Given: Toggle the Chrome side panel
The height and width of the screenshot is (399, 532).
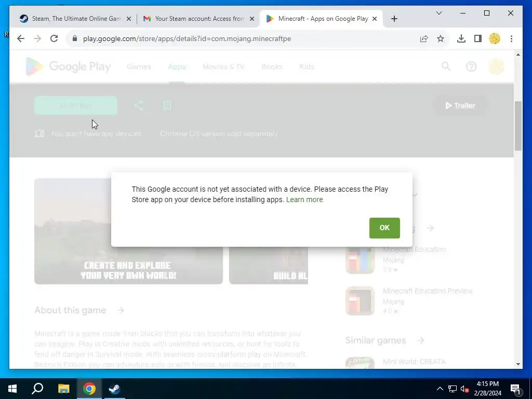Looking at the screenshot, I should 478,38.
